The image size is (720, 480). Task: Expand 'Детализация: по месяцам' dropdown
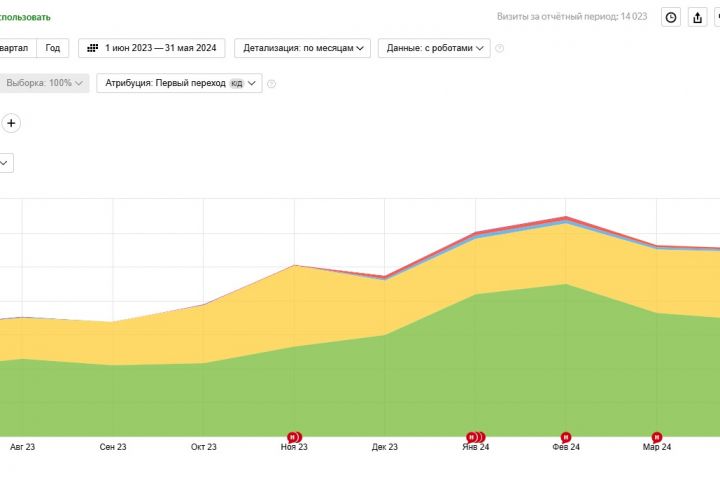pyautogui.click(x=303, y=48)
